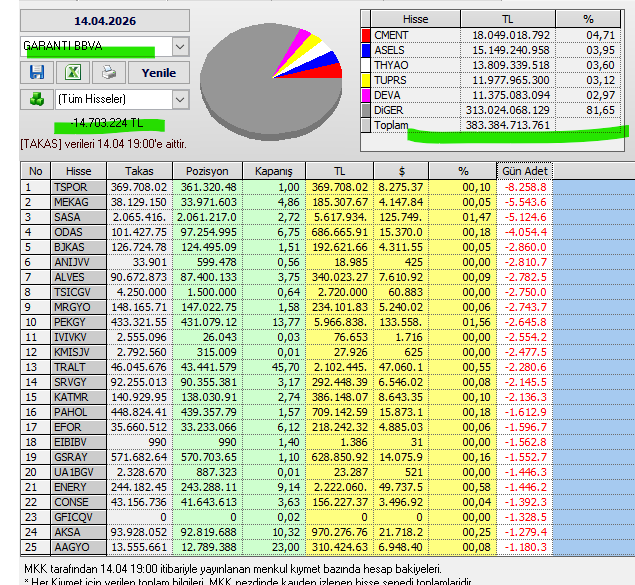
Task: Select the MRGYO stock cell
Action: [x=79, y=307]
